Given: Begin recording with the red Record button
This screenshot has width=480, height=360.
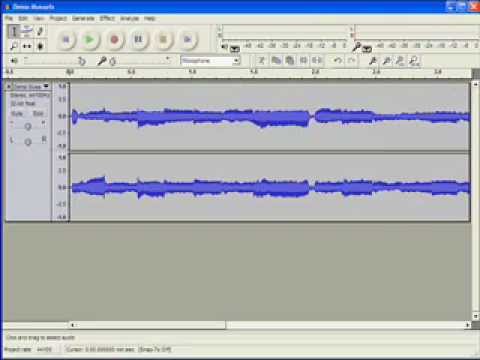Looking at the screenshot, I should coord(114,40).
